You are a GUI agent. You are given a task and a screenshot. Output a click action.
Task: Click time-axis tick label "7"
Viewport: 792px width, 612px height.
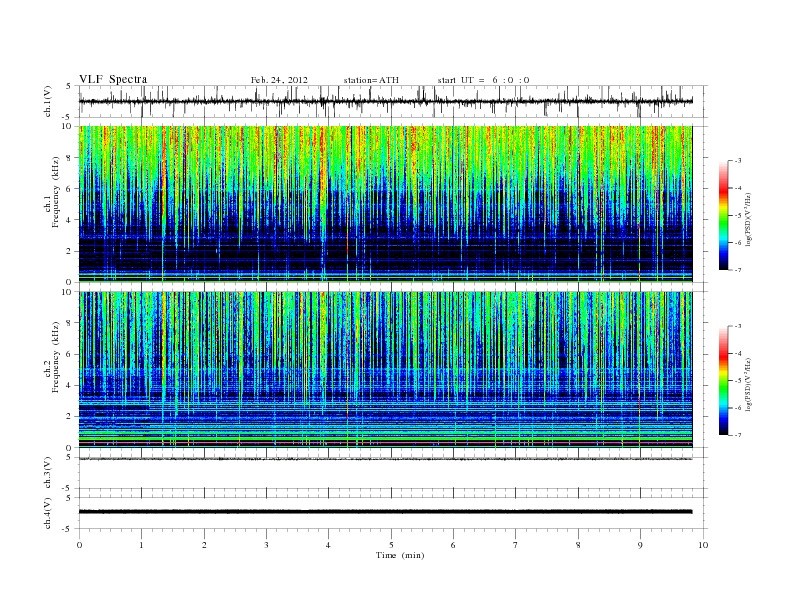pos(515,545)
